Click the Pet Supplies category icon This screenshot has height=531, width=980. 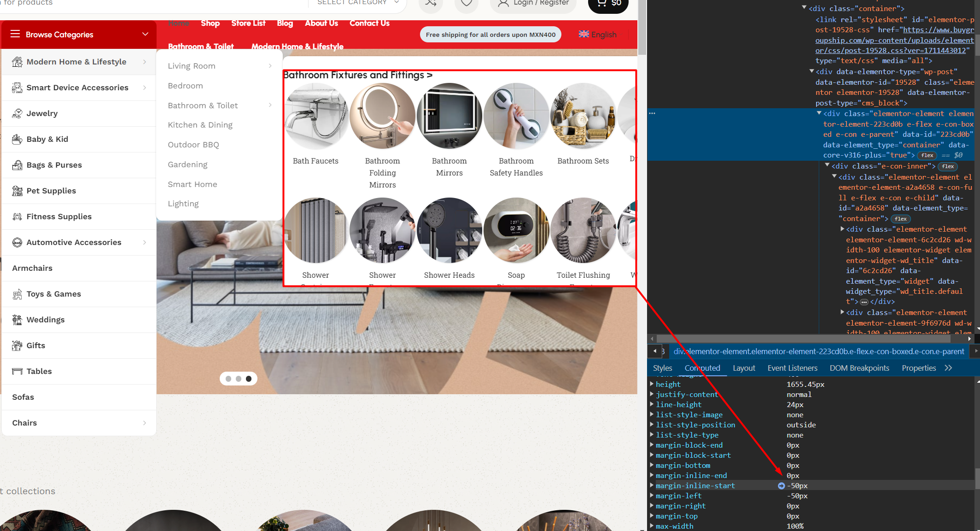pyautogui.click(x=17, y=191)
